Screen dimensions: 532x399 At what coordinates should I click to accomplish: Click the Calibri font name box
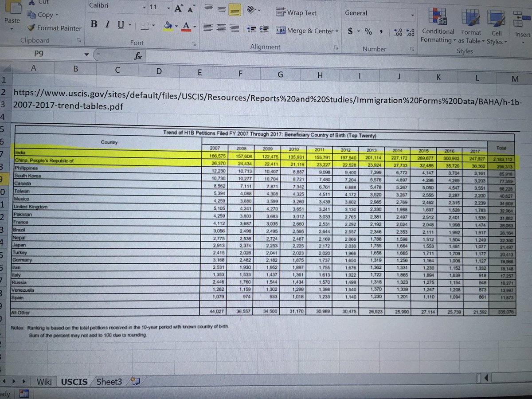tap(117, 6)
